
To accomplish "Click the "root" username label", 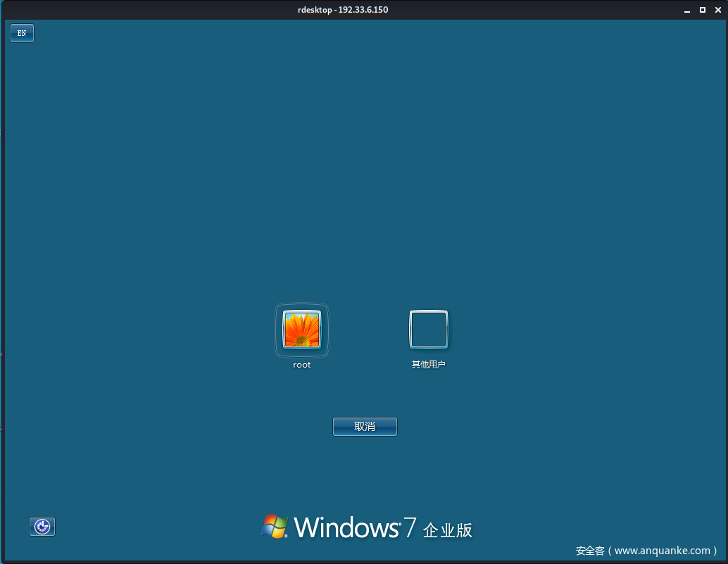I will pos(302,365).
